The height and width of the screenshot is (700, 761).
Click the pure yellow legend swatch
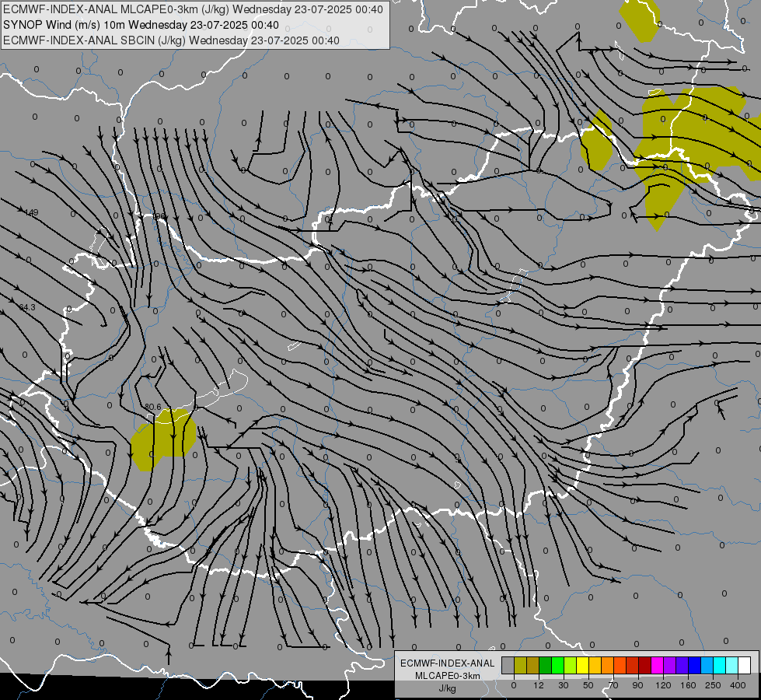tap(582, 666)
